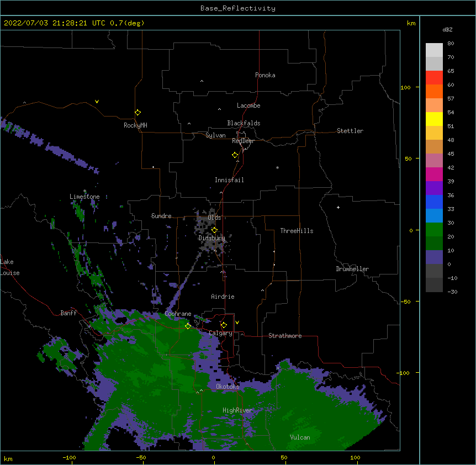
Task: Click the Drumheller label
Action: [352, 269]
